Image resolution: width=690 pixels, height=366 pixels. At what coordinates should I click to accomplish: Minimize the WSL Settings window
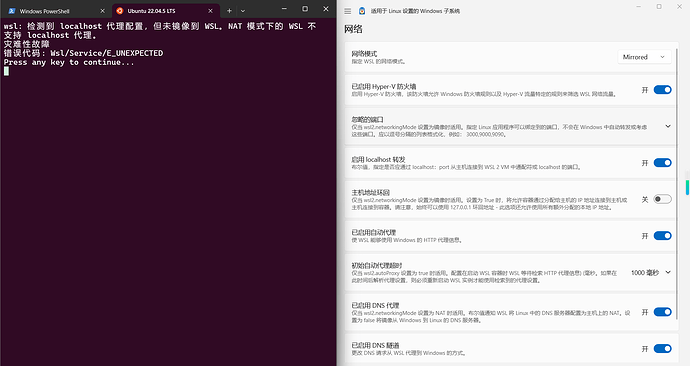tap(639, 7)
